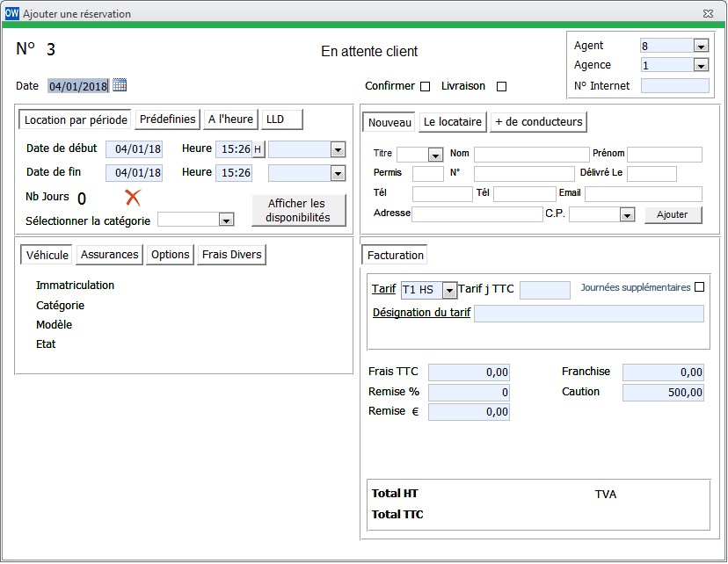Viewport: 728px width, 564px height.
Task: Click Afficher les disponibilités button
Action: pyautogui.click(x=299, y=210)
